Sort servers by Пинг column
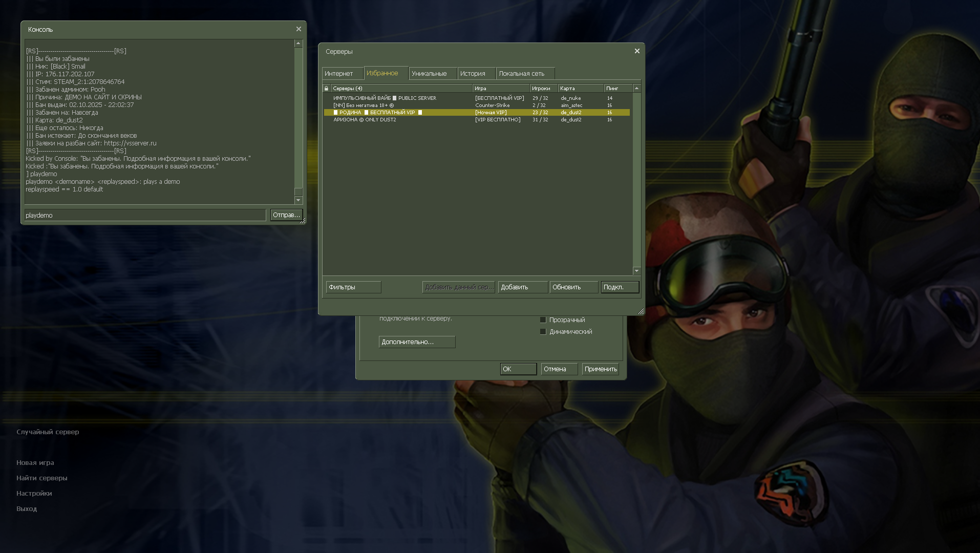The width and height of the screenshot is (980, 553). click(617, 89)
